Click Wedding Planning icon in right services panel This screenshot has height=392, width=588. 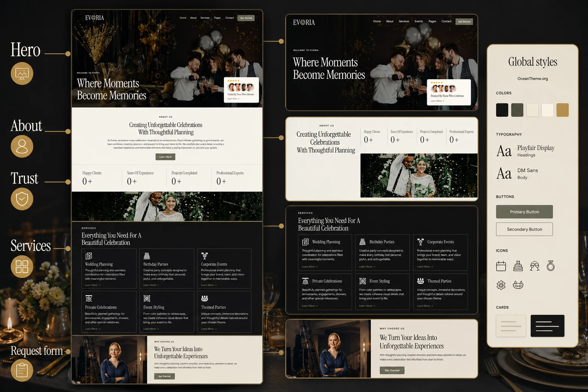(305, 242)
